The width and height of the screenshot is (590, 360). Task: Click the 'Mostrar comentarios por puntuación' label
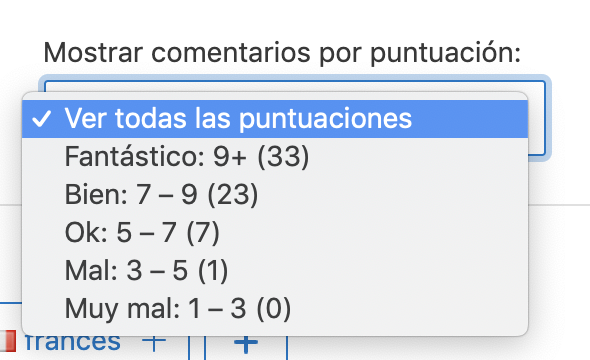282,53
